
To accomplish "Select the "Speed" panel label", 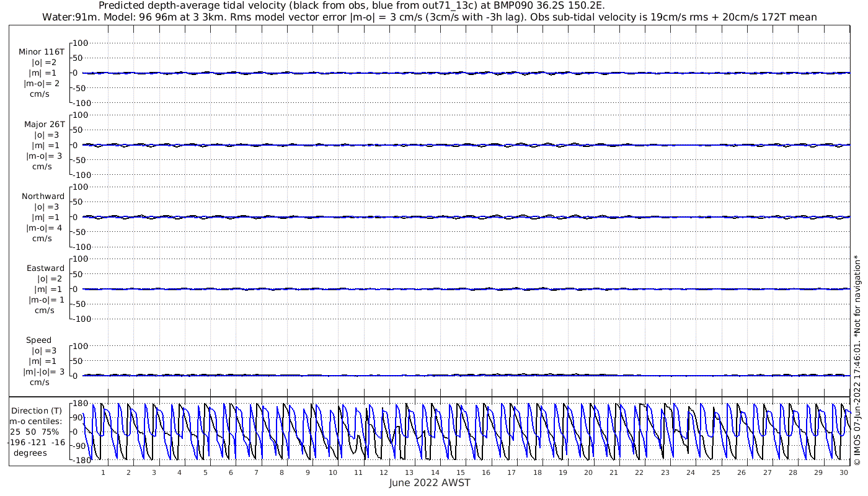I will point(38,340).
